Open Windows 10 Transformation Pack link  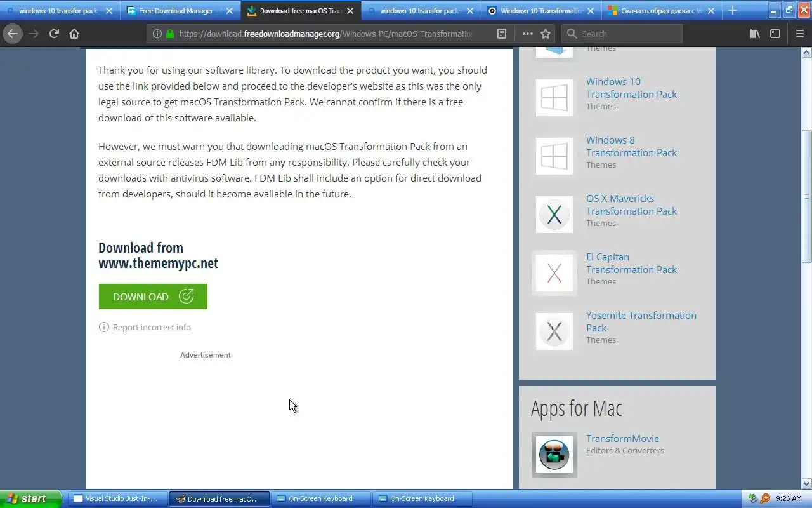click(631, 88)
